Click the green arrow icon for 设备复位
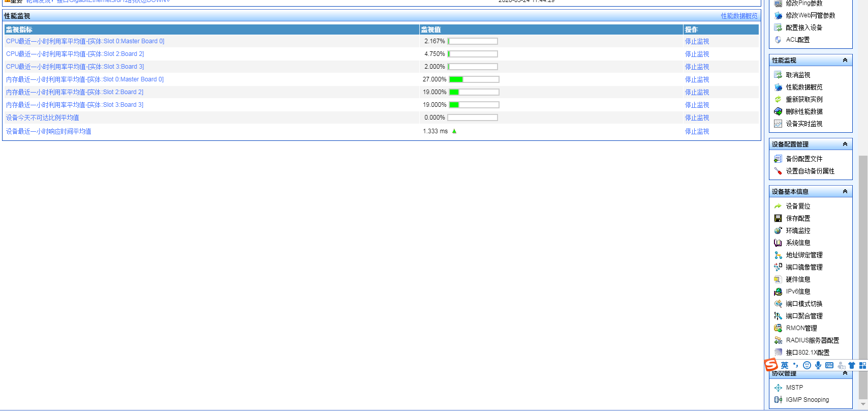The width and height of the screenshot is (868, 411). click(778, 206)
